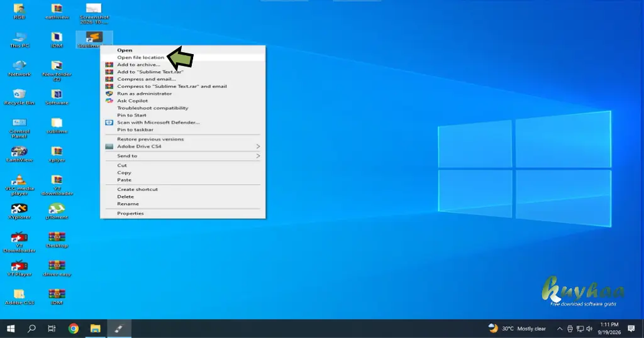Select the YTPlayer desktop icon

pos(19,268)
